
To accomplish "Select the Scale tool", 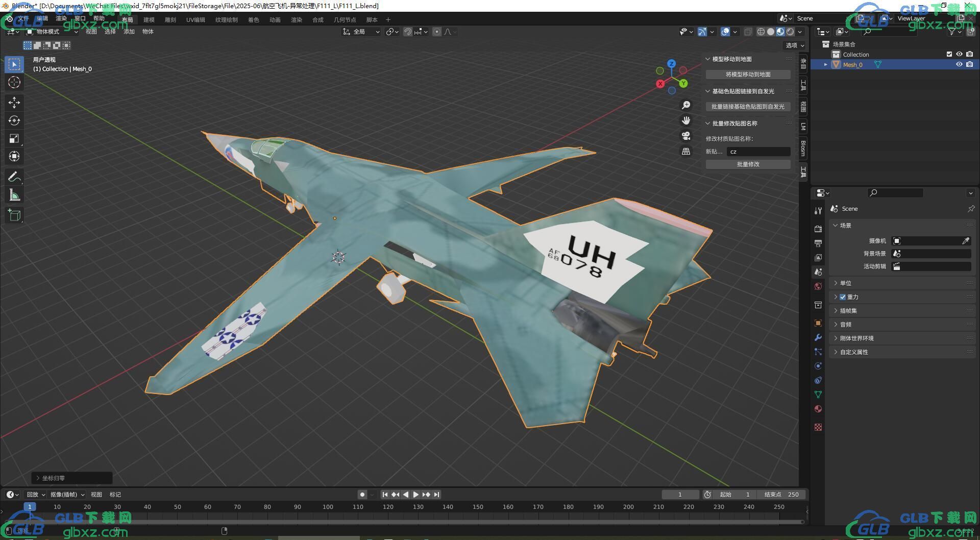I will (14, 138).
